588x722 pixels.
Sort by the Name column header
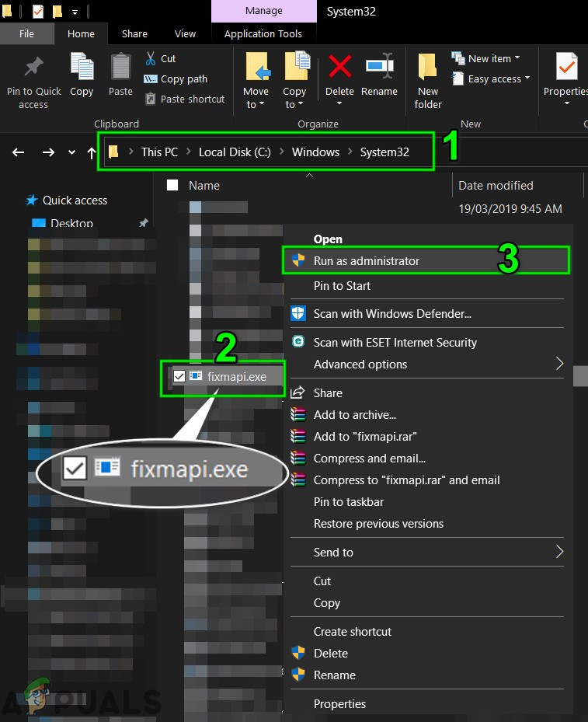[204, 186]
